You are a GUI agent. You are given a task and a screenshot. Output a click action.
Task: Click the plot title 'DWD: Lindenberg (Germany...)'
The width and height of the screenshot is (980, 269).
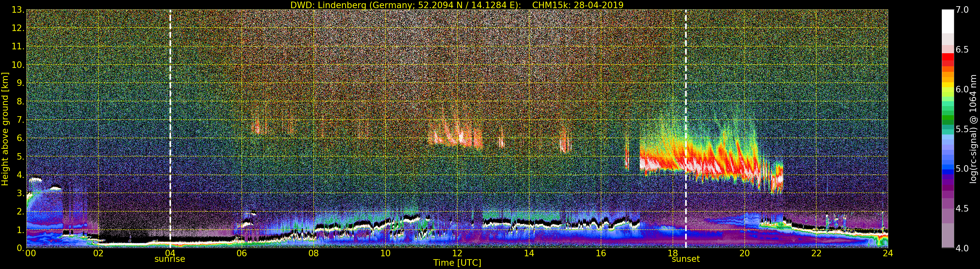457,5
